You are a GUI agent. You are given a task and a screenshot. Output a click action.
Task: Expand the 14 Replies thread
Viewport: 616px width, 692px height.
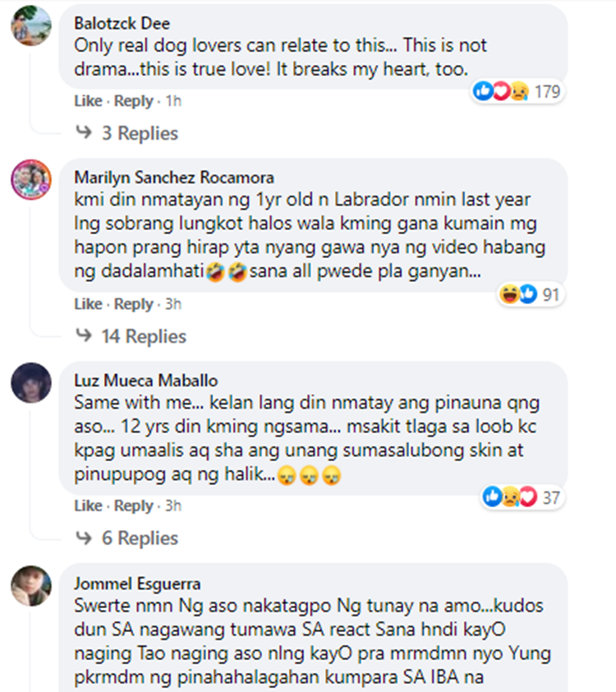tap(131, 336)
